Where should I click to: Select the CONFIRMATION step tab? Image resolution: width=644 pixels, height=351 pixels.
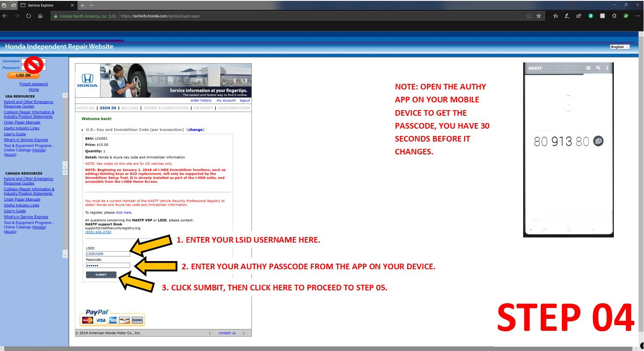(234, 108)
